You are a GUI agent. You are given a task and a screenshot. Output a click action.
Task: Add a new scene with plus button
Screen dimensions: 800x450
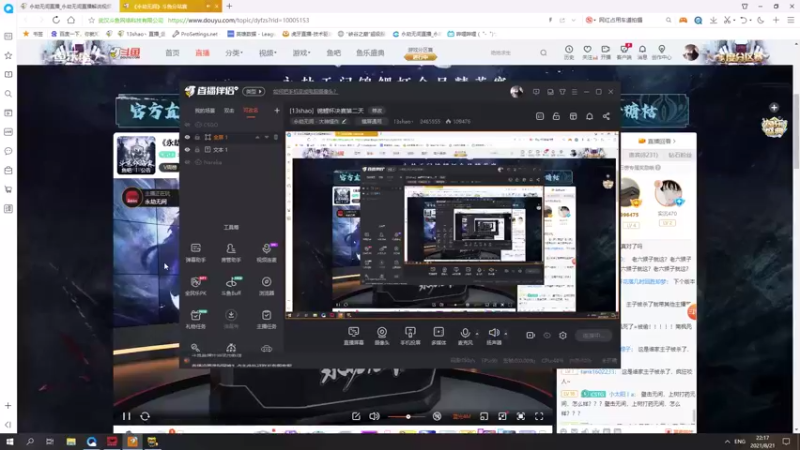click(x=277, y=110)
